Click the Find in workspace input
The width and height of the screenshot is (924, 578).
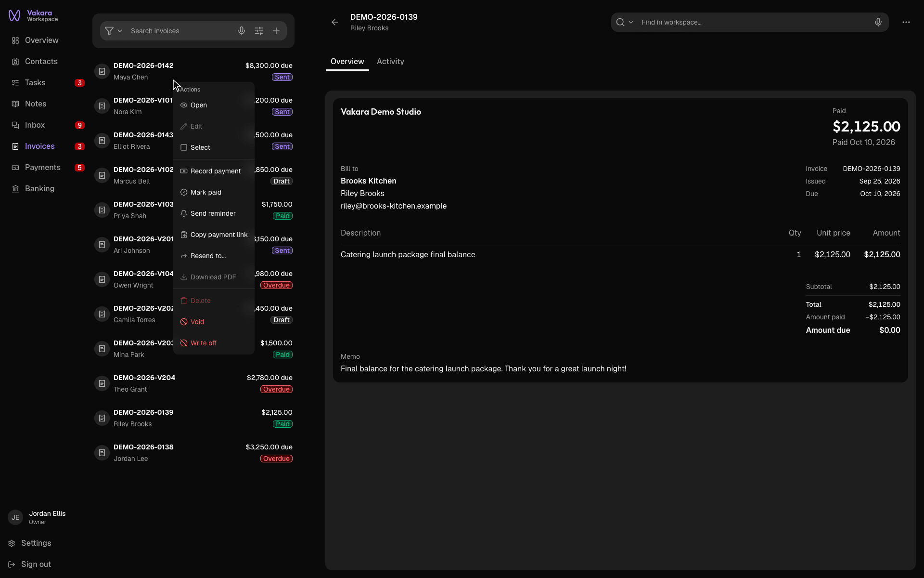click(755, 22)
